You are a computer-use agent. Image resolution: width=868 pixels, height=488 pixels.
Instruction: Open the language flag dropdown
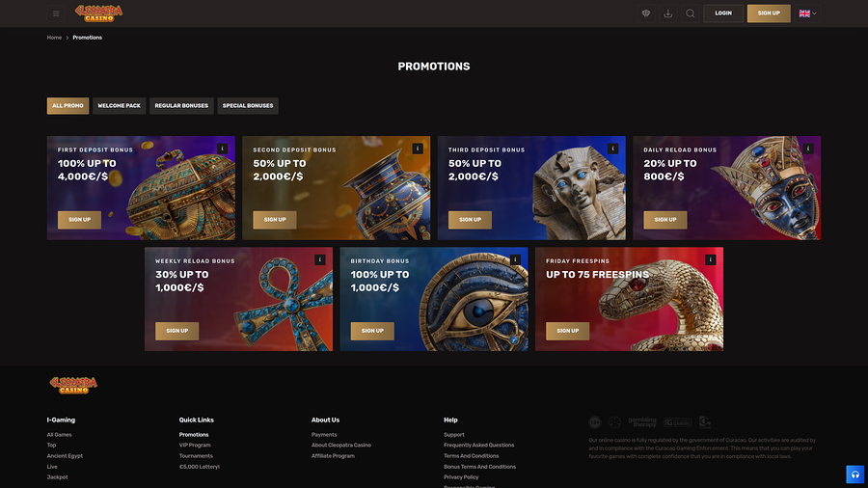coord(807,14)
